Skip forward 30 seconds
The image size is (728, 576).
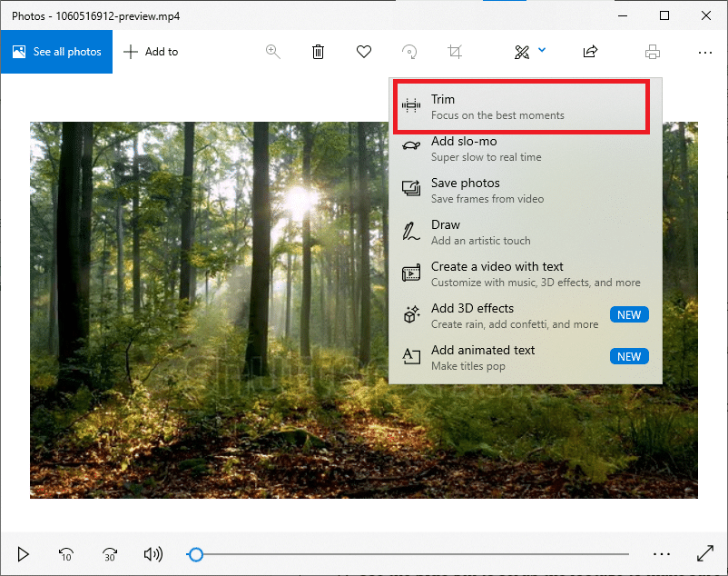point(110,554)
